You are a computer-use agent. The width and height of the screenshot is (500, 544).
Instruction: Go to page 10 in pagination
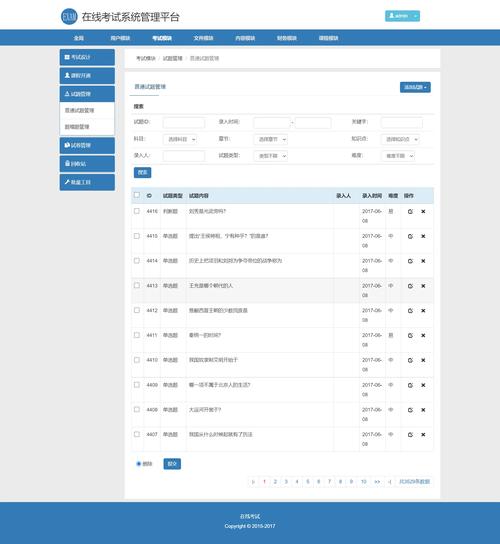(364, 482)
